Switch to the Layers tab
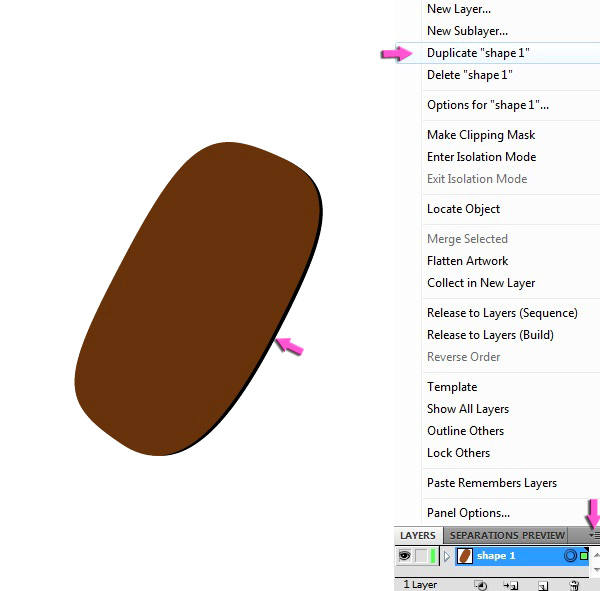 [418, 535]
